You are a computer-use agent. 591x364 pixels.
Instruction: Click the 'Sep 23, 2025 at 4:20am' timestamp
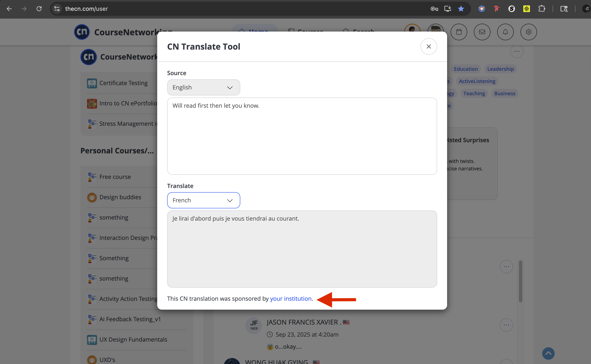point(307,334)
